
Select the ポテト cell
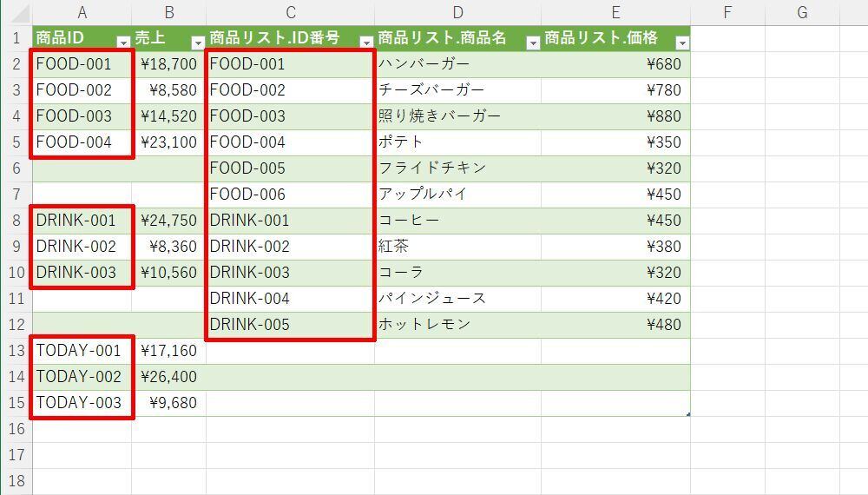coord(457,142)
